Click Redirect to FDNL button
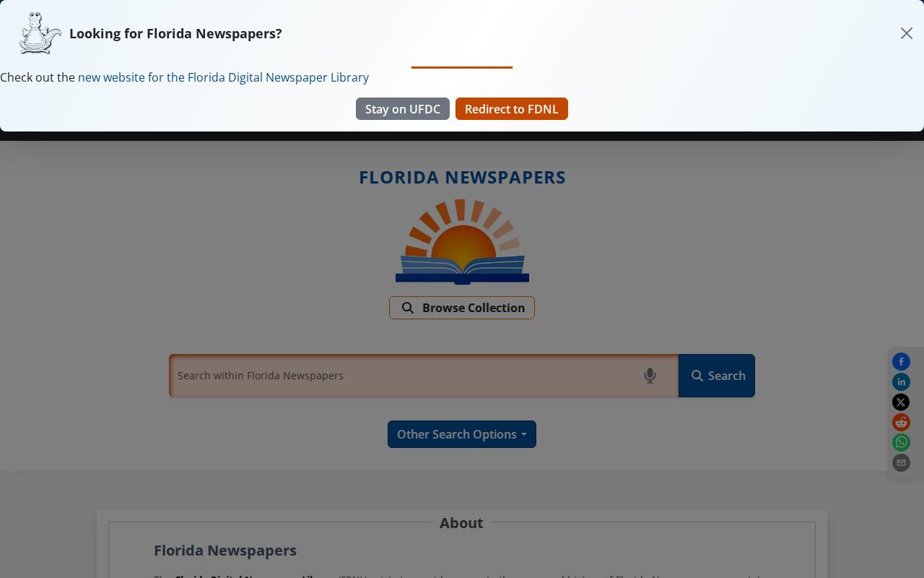This screenshot has height=578, width=924. coord(512,109)
